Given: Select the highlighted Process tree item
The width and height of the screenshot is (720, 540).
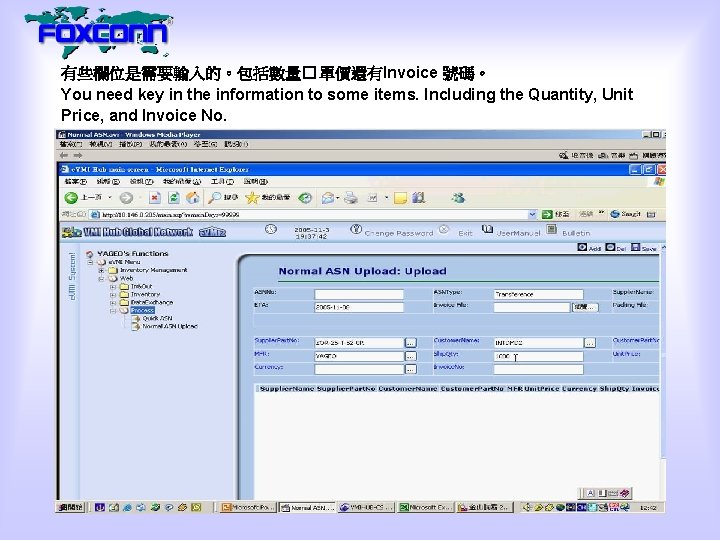Looking at the screenshot, I should tap(142, 311).
